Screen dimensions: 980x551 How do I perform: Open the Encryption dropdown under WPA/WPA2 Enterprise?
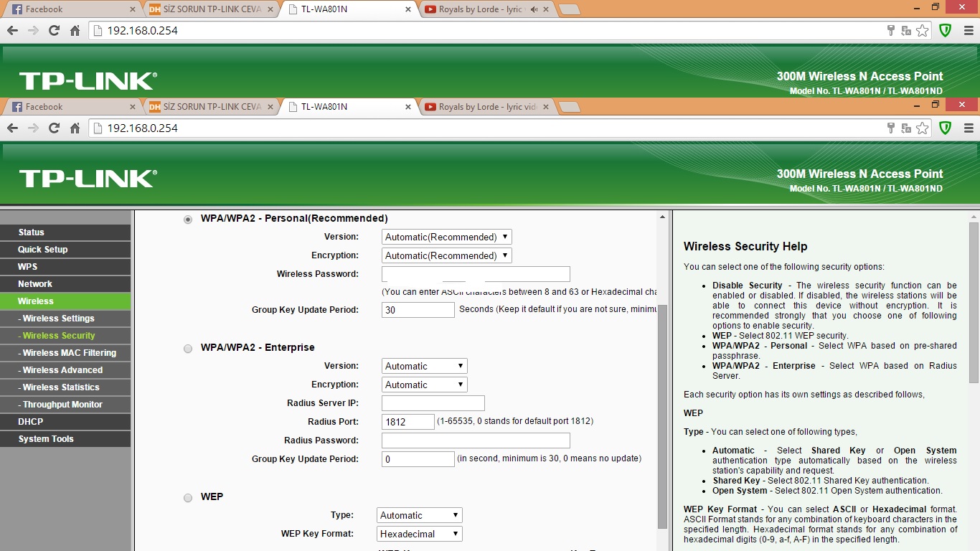click(425, 385)
